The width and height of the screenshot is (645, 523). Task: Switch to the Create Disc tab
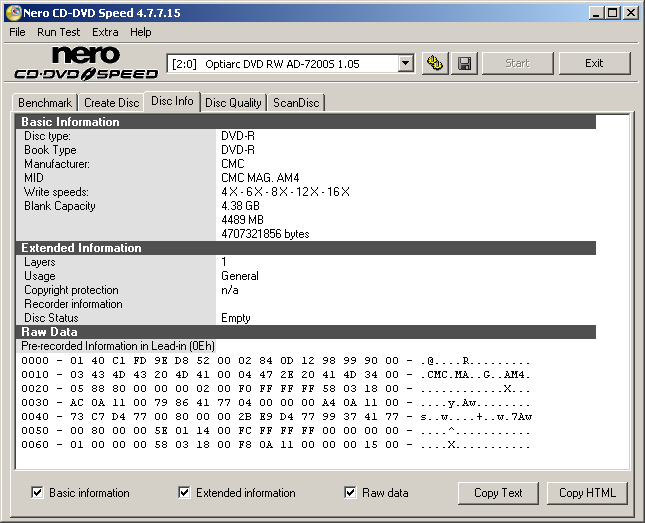tap(111, 103)
